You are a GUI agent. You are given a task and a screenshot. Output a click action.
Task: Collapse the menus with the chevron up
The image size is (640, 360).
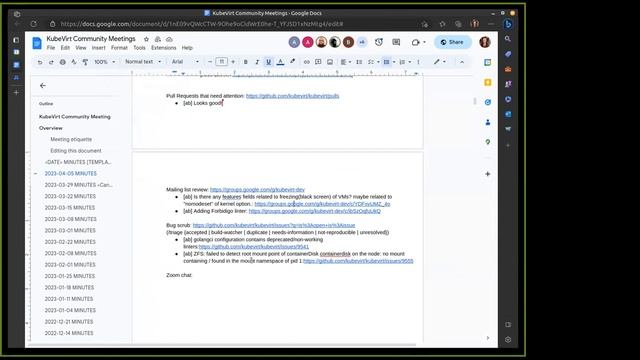pos(462,62)
